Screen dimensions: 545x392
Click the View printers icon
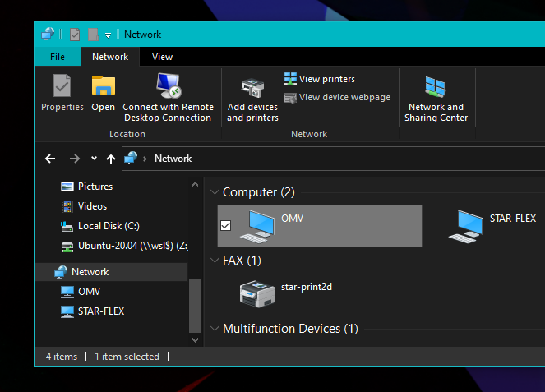(290, 79)
